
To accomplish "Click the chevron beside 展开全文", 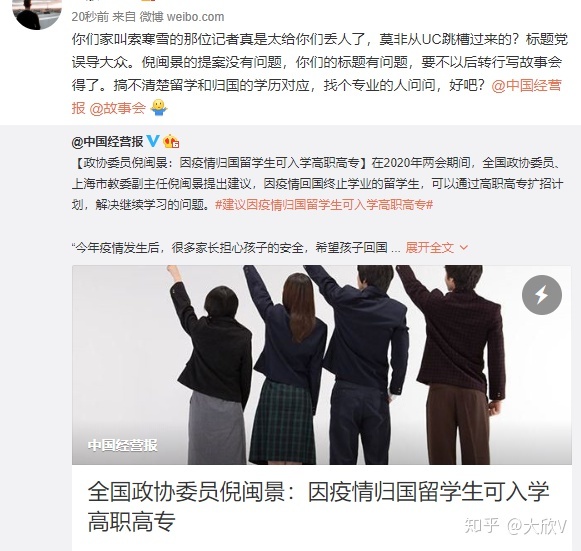I will pyautogui.click(x=464, y=248).
